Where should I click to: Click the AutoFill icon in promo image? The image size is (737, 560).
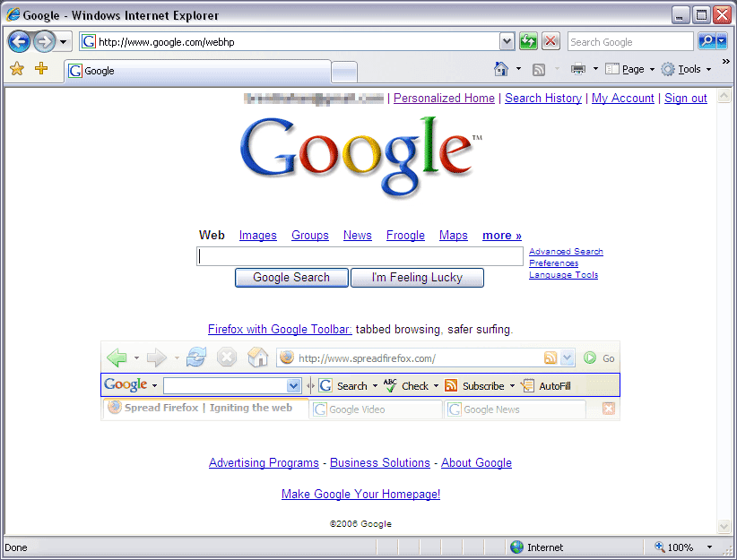pos(527,385)
